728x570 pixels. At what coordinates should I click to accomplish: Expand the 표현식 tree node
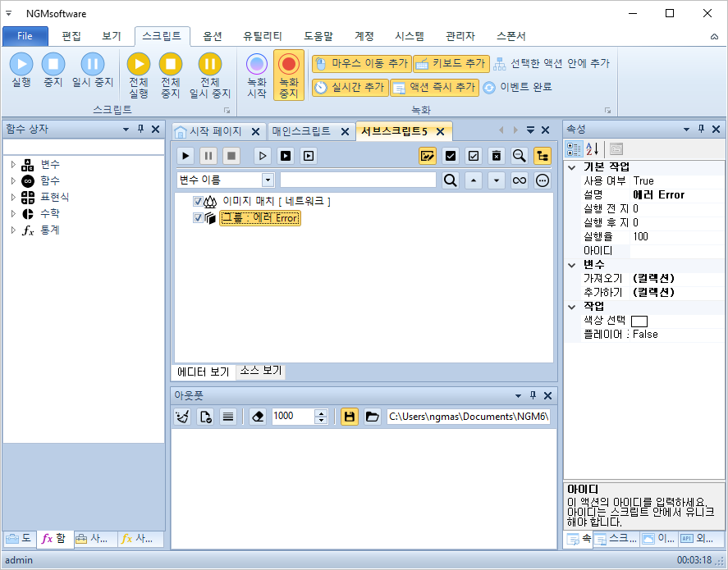[13, 197]
